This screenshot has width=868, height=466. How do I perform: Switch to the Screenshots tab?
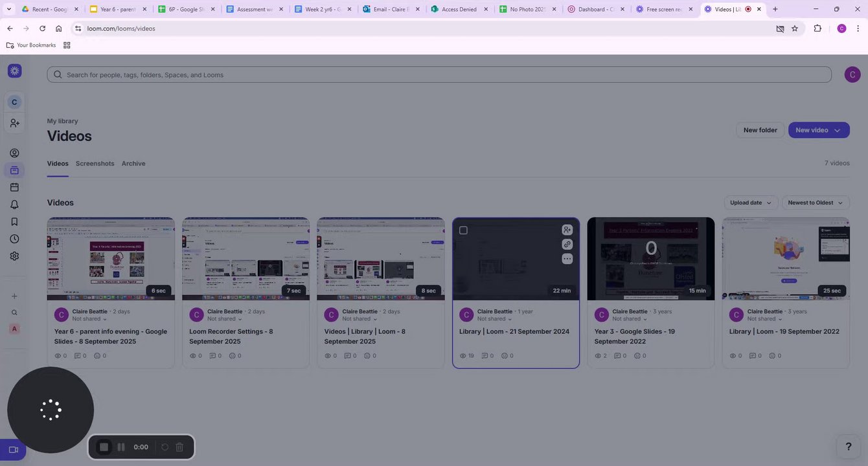point(95,164)
